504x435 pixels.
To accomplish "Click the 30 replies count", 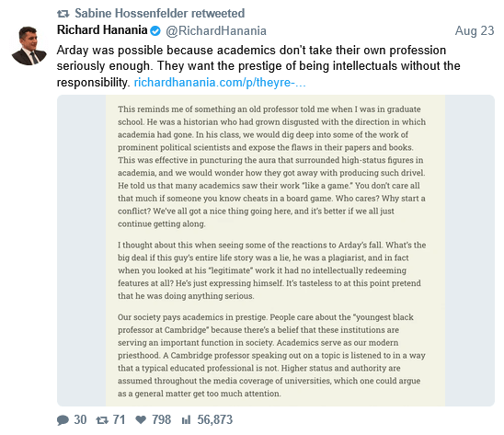I will (80, 420).
